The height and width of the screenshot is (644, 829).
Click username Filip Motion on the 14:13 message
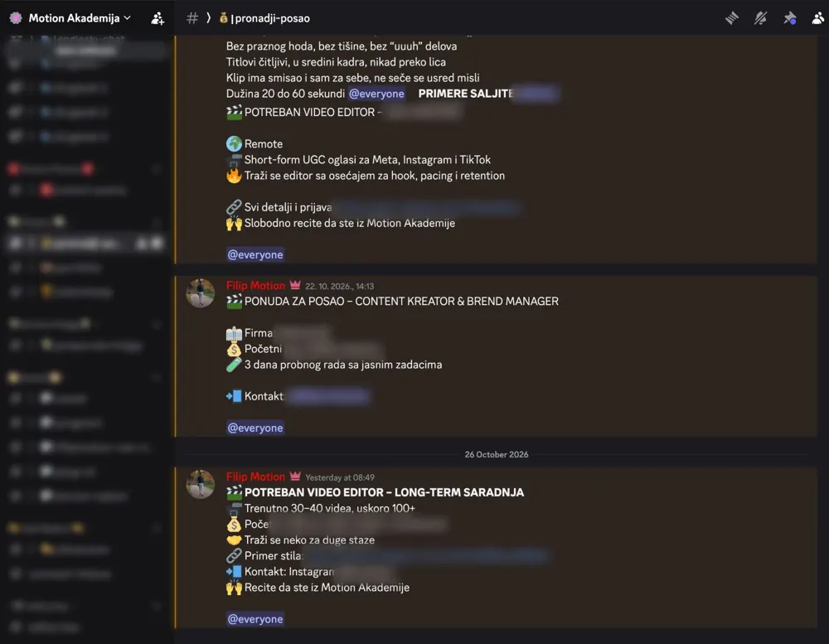pyautogui.click(x=255, y=285)
